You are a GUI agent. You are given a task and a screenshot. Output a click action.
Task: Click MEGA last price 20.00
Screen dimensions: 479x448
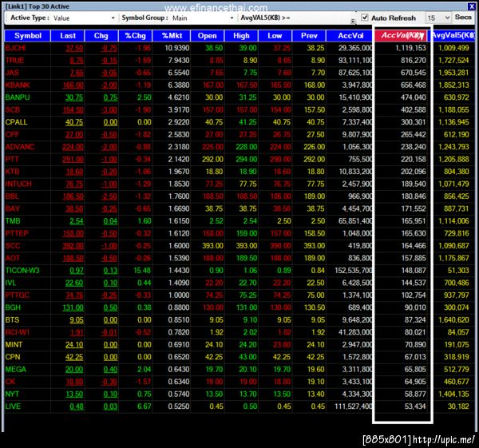coord(74,370)
